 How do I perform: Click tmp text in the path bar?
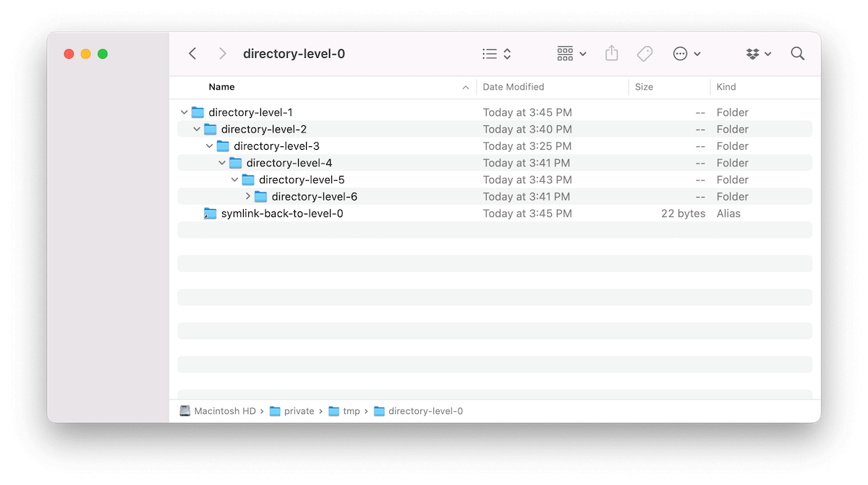coord(352,411)
